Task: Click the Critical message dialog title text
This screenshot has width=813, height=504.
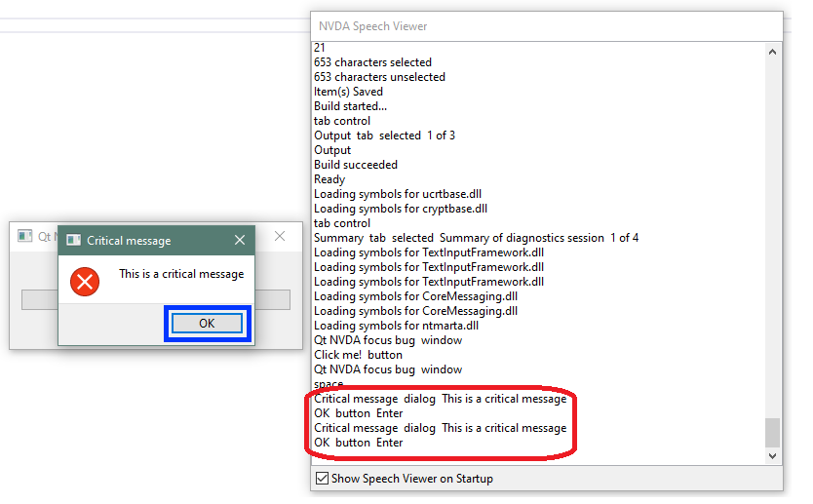Action: tap(129, 240)
